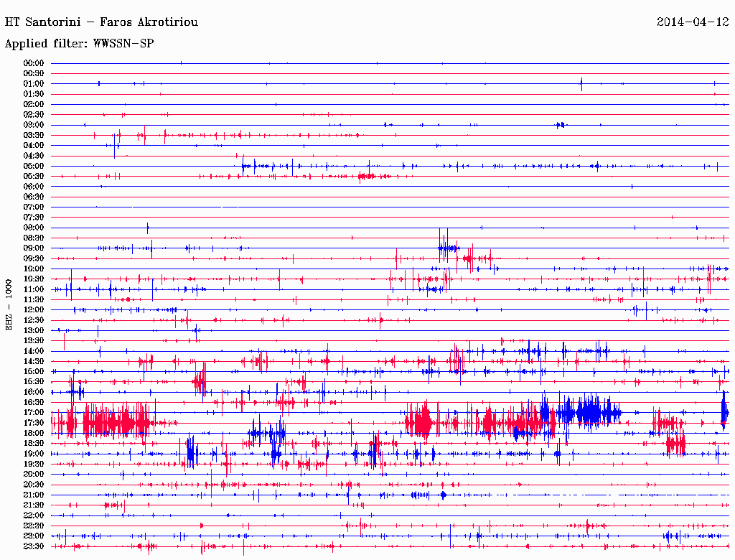Select the 05:30 time label
Image resolution: width=735 pixels, height=560 pixels.
(34, 177)
